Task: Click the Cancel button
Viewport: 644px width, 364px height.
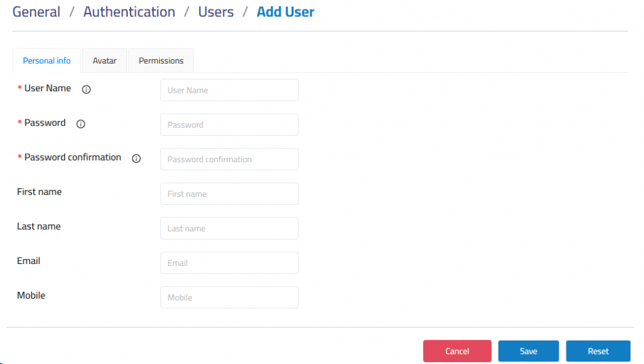Action: 457,351
